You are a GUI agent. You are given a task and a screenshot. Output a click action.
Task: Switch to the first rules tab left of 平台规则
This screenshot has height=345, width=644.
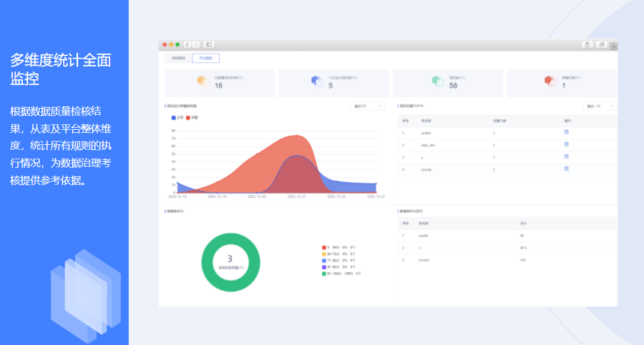pos(178,58)
